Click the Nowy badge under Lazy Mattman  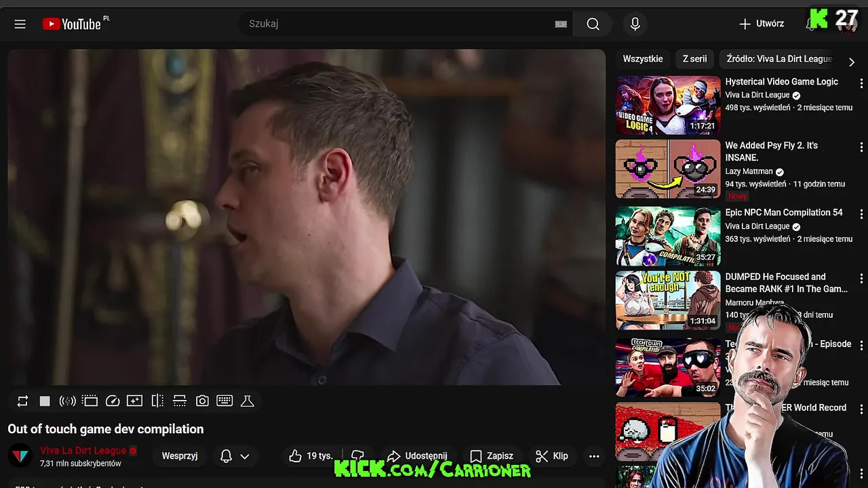point(738,196)
